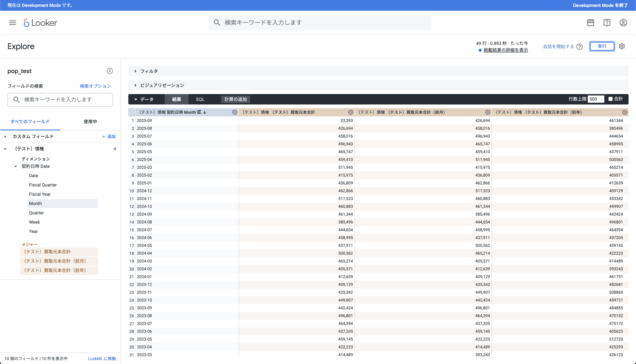
Task: Open gear menu for 買取元本合計（前年）column
Action: pos(625,112)
